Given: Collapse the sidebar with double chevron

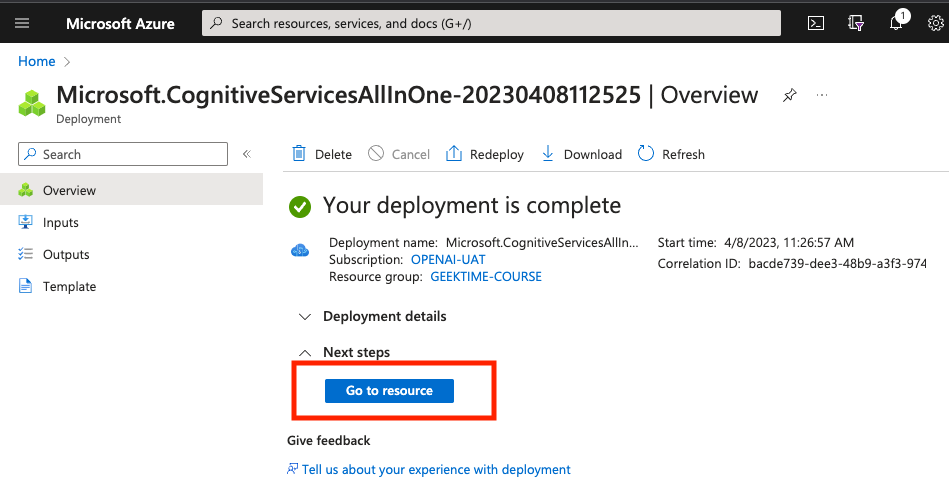Looking at the screenshot, I should (247, 154).
